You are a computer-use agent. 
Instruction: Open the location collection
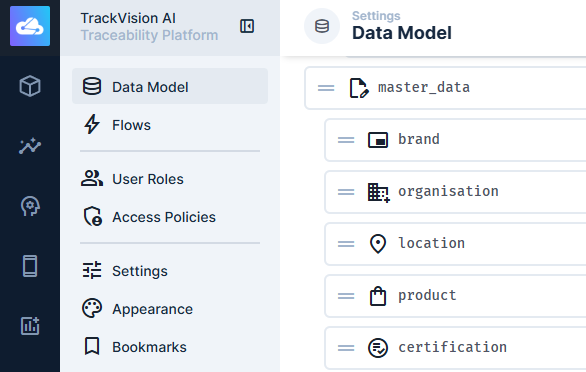456,244
